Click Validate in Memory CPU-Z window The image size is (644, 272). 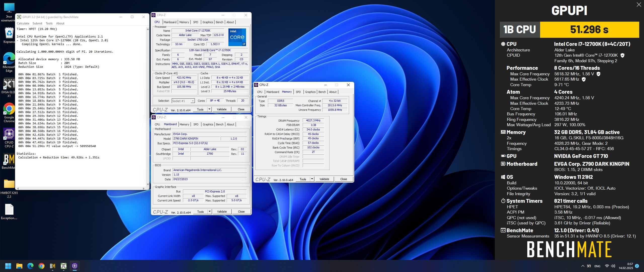[324, 179]
